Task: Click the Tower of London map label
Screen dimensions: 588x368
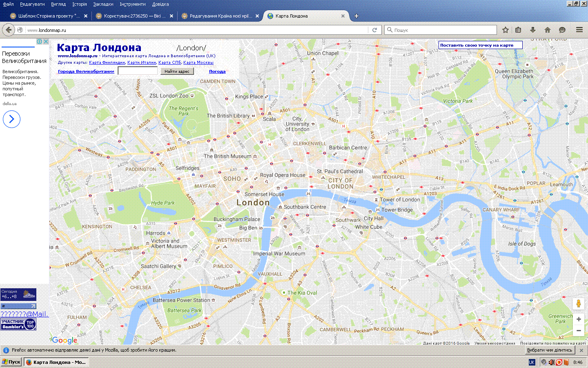Action: (400, 200)
